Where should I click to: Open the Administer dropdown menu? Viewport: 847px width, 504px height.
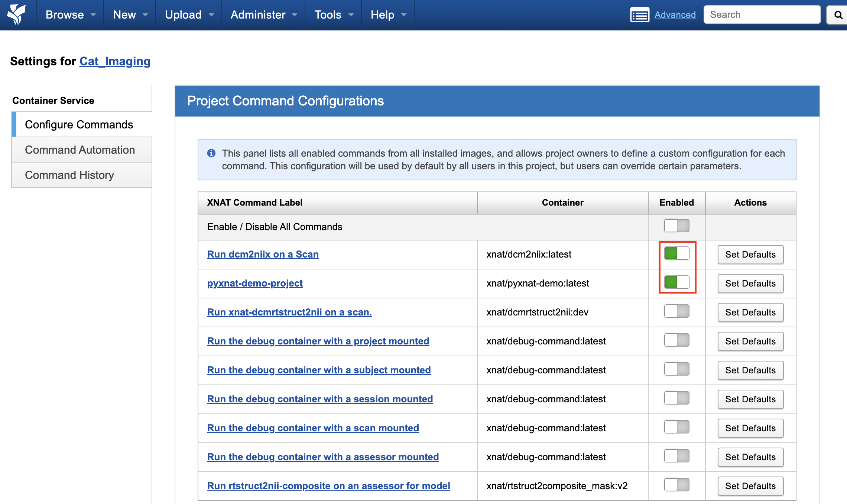[263, 15]
